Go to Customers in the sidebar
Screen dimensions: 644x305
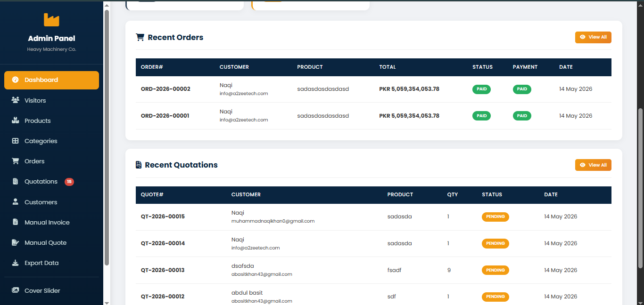click(51, 202)
